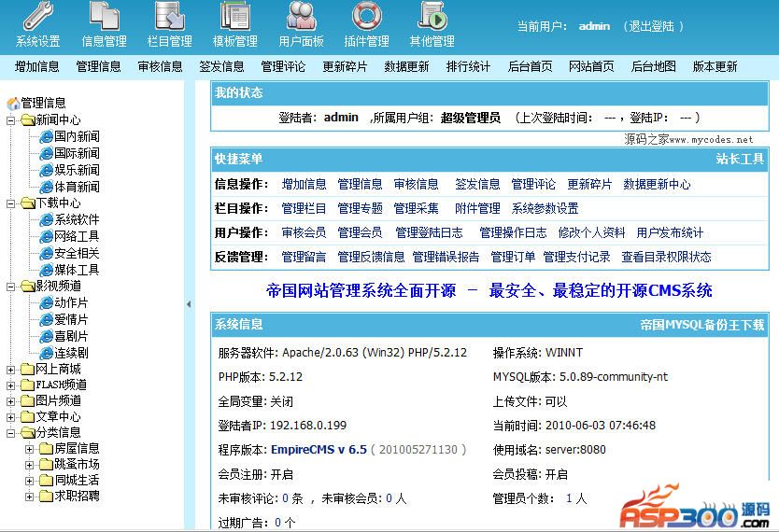This screenshot has width=779, height=532.
Task: Select 求职招聘 in the tree
Action: 77,496
